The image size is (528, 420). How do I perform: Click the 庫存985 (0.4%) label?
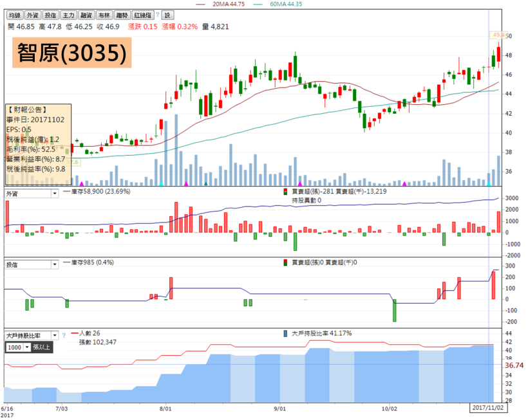(x=92, y=262)
